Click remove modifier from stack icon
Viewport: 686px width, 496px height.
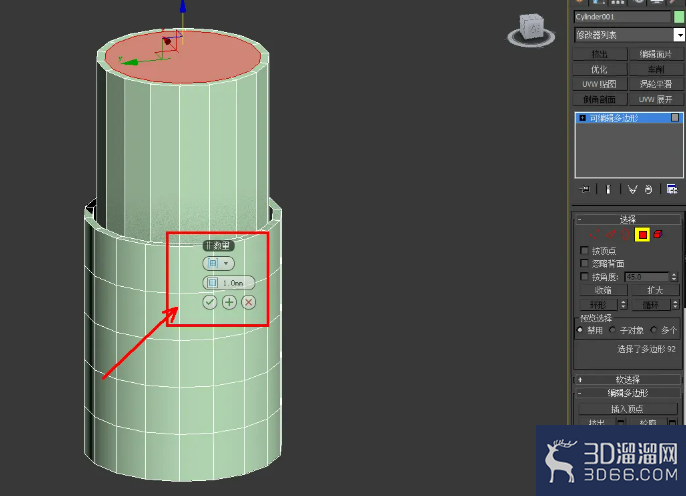(x=648, y=189)
